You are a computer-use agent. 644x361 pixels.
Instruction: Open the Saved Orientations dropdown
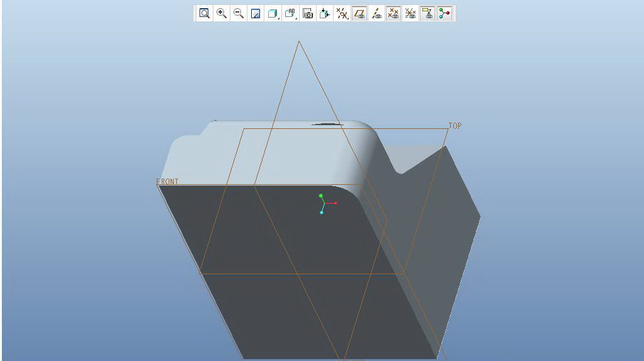click(x=291, y=13)
